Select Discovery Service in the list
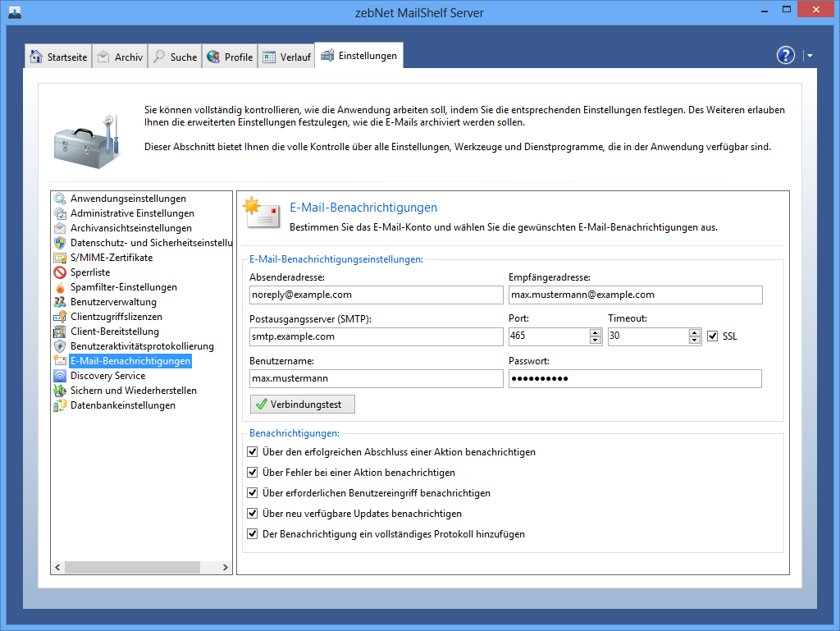This screenshot has height=631, width=840. point(107,376)
